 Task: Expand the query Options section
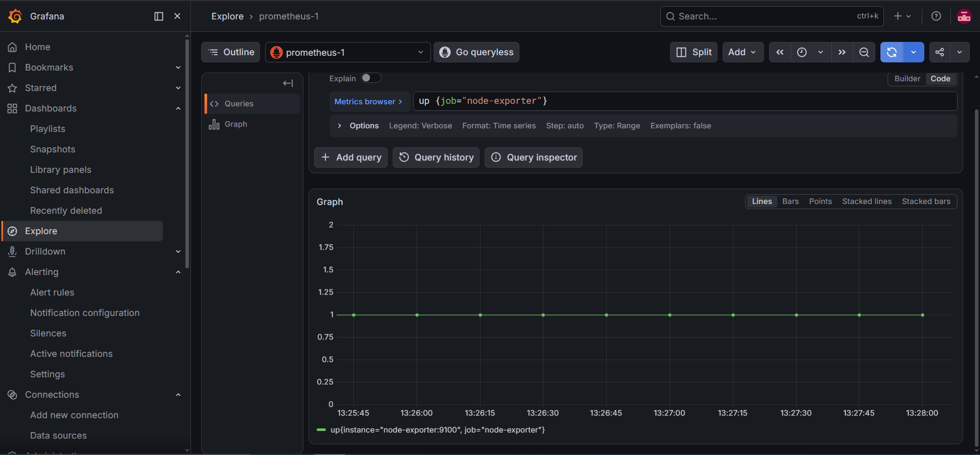359,126
